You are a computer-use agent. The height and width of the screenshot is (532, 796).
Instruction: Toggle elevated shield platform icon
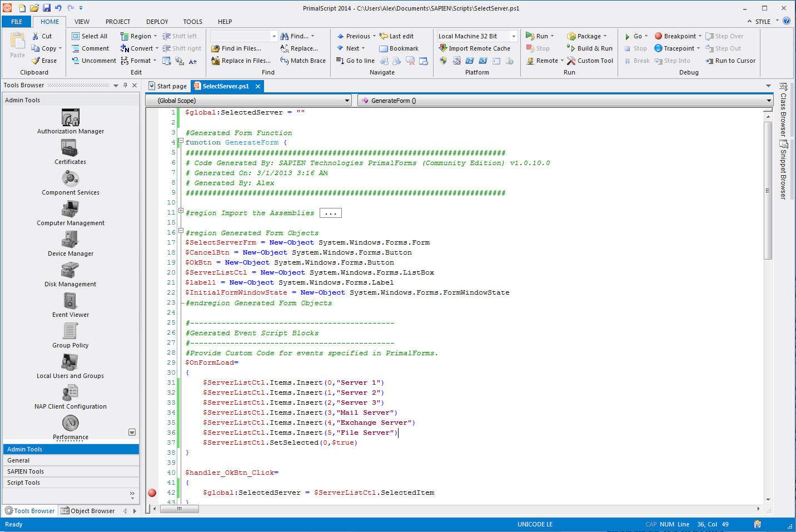pos(443,61)
